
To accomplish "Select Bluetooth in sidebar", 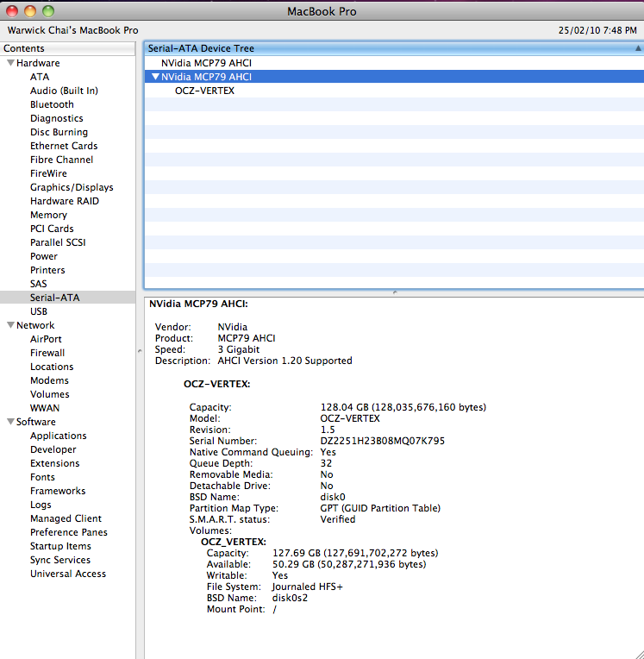I will pyautogui.click(x=52, y=104).
